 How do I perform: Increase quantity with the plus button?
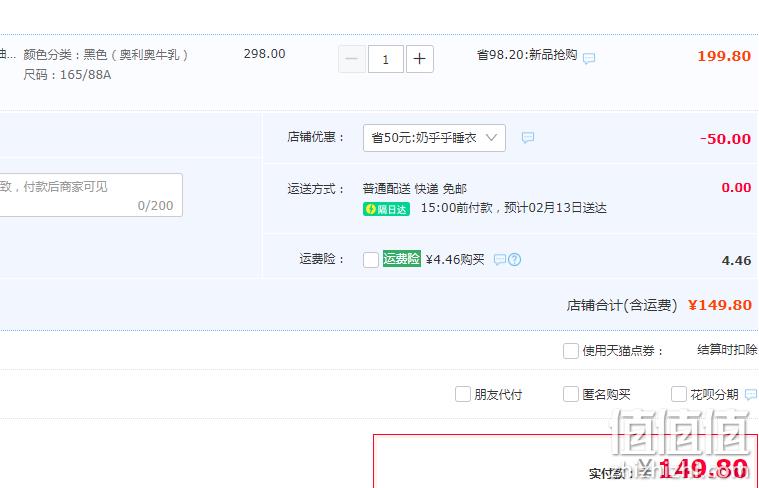click(x=420, y=59)
